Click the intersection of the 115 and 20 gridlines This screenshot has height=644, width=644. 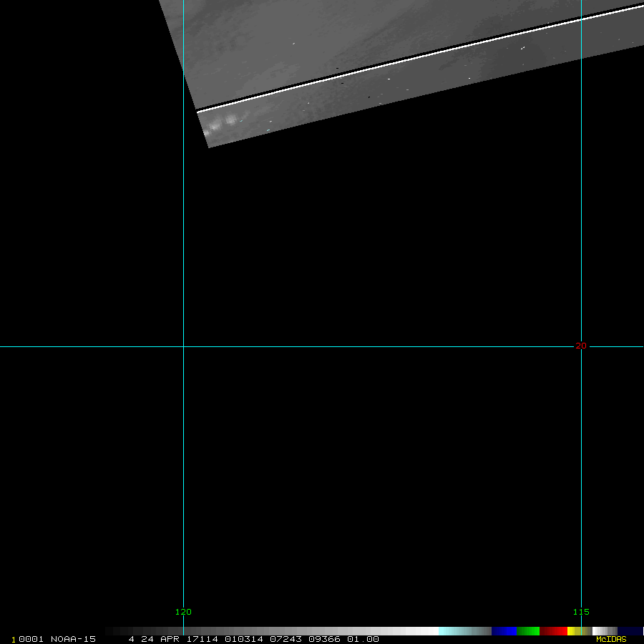pos(581,346)
